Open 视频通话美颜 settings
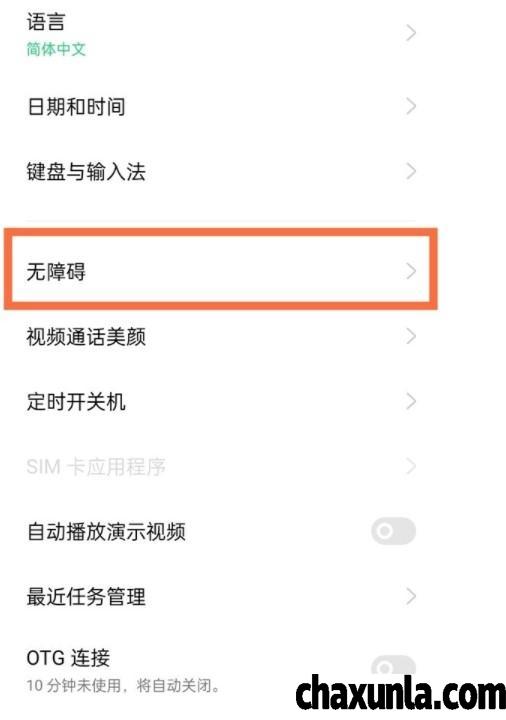The image size is (506, 720). click(220, 337)
